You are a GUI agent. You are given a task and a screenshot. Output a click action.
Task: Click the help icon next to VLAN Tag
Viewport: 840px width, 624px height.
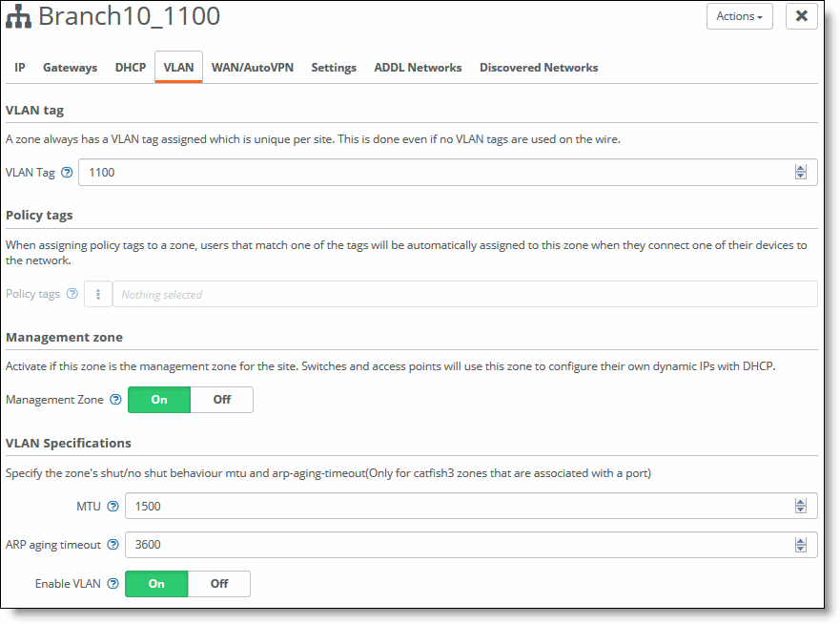[67, 173]
